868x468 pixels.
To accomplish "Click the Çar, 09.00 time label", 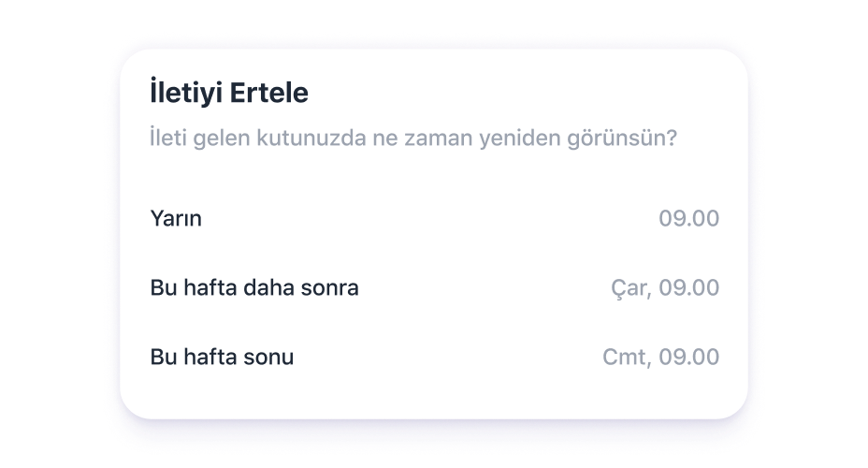I will [x=664, y=288].
